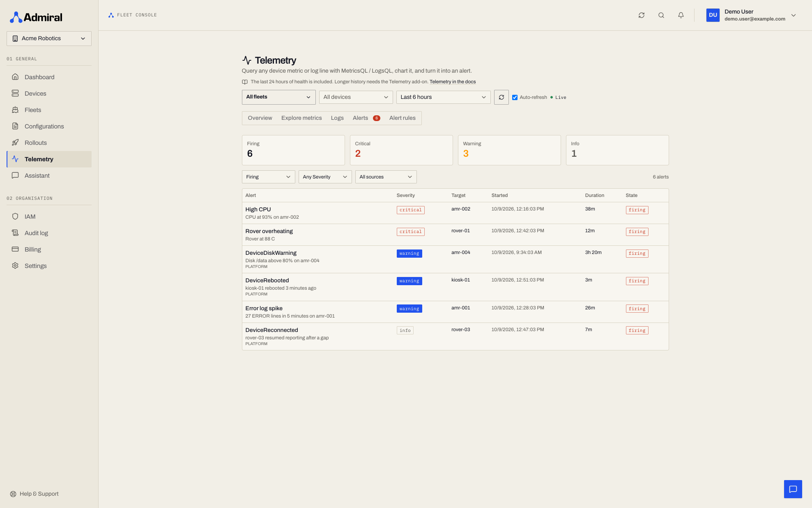Viewport: 812px width, 508px height.
Task: Switch to the Logs tab
Action: point(337,118)
